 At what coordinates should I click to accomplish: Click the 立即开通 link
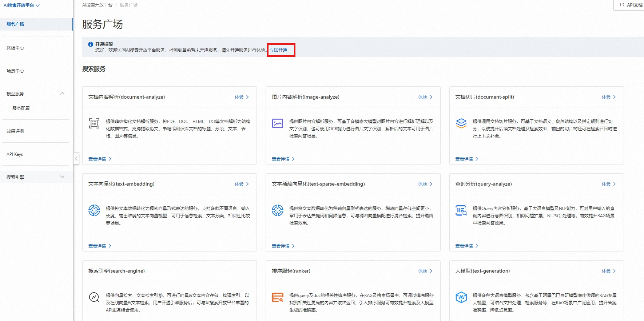point(278,50)
